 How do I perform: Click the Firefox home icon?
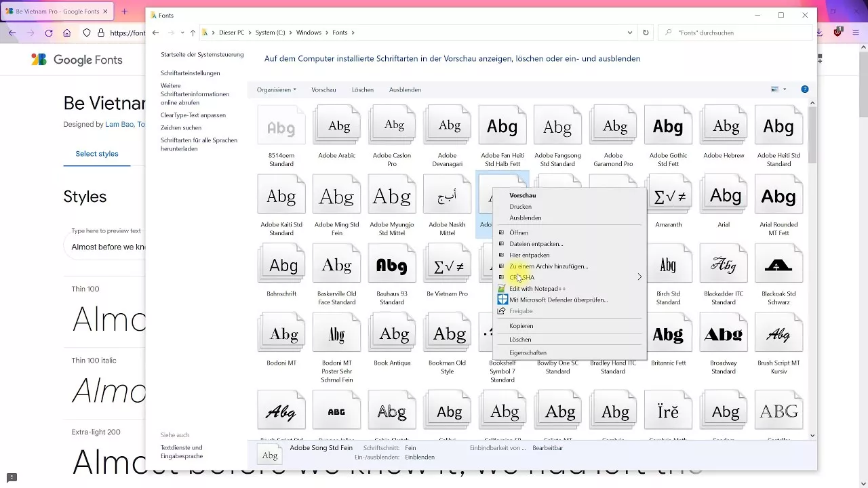tap(67, 33)
